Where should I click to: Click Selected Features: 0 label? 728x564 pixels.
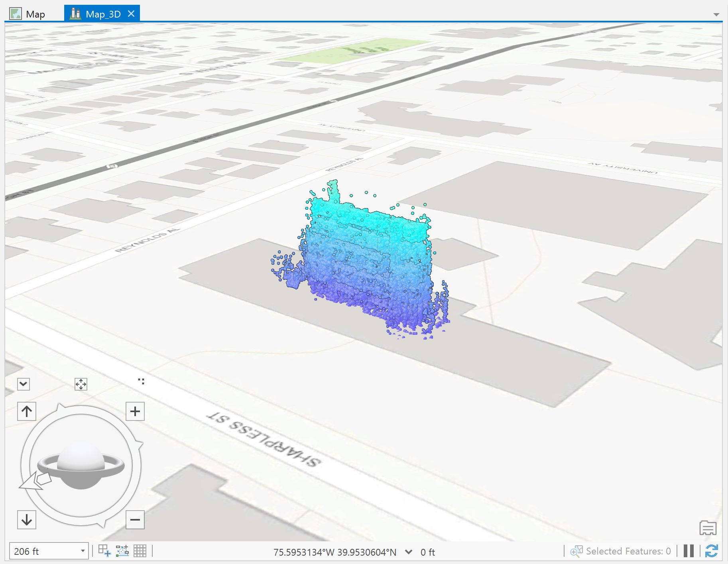[x=628, y=551]
